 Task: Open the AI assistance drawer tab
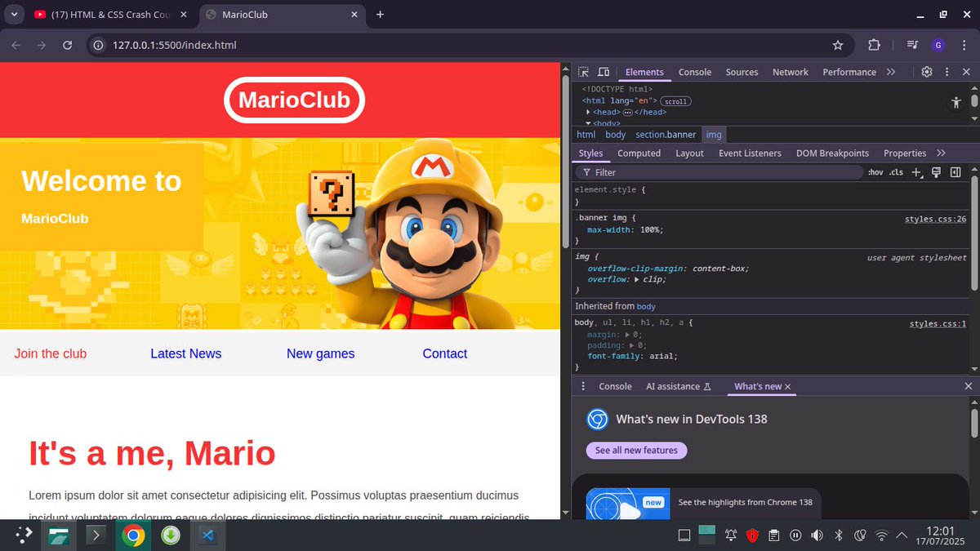[x=678, y=386]
